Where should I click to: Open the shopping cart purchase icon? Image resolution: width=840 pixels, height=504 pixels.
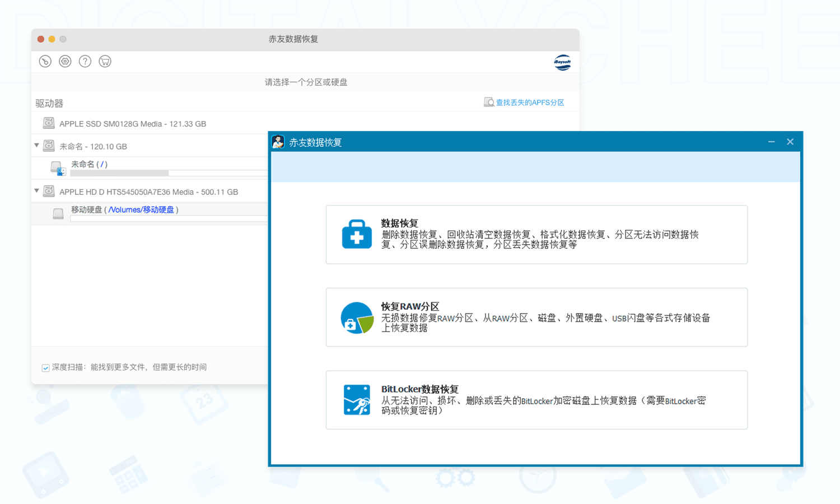click(x=105, y=62)
